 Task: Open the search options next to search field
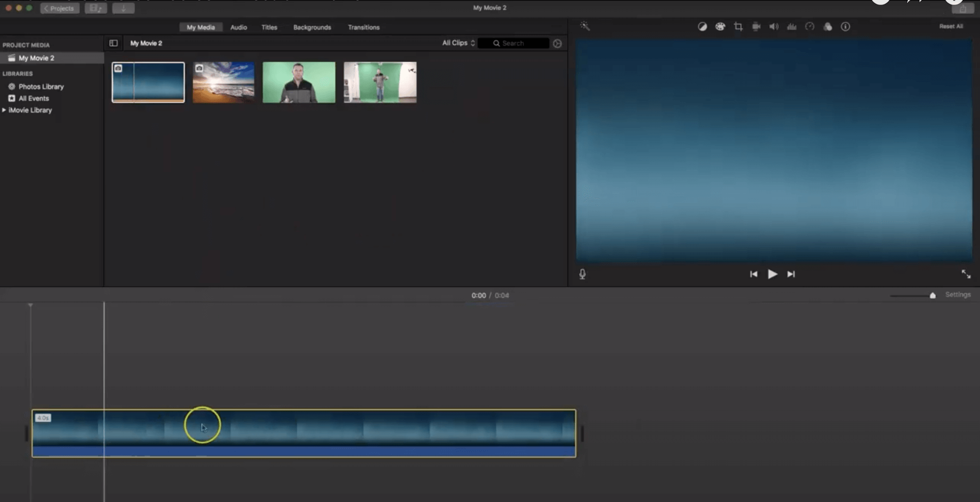coord(557,43)
